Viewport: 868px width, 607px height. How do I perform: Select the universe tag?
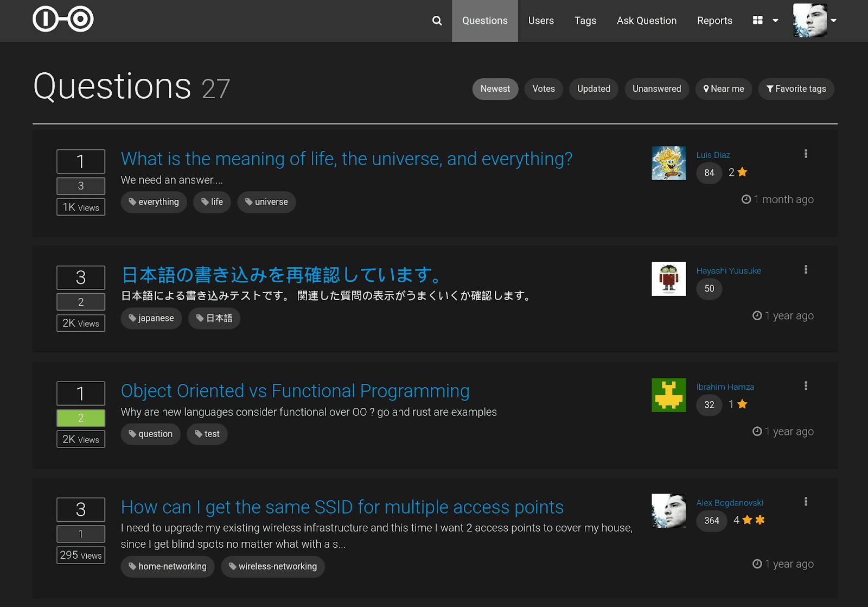(x=266, y=202)
